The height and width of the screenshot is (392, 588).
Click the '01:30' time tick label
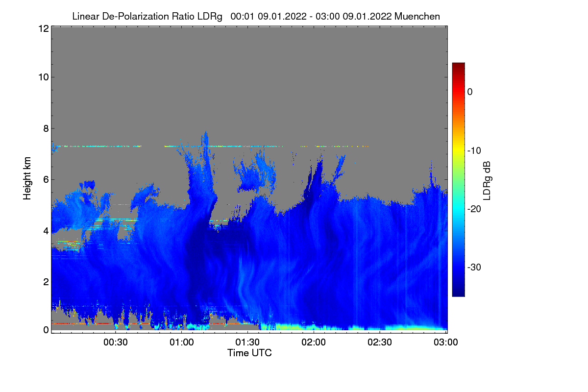(x=248, y=342)
